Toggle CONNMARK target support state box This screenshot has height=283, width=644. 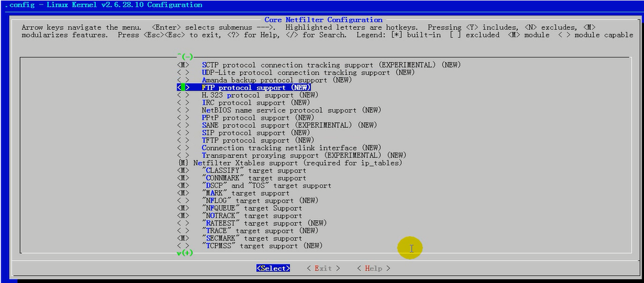[x=183, y=178]
